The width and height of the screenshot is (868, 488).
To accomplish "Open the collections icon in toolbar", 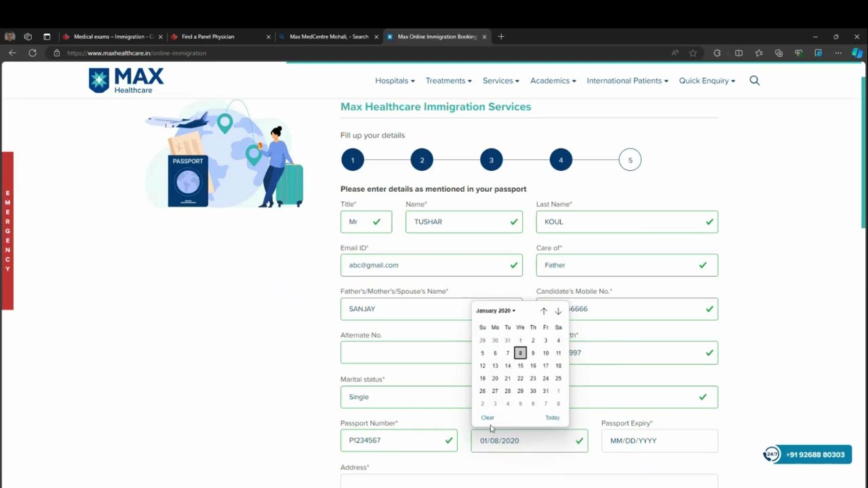I will [x=778, y=53].
